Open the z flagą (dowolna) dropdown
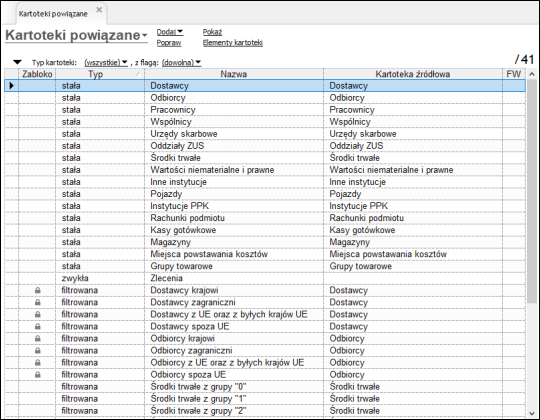Image resolution: width=540 pixels, height=420 pixels. [x=181, y=63]
